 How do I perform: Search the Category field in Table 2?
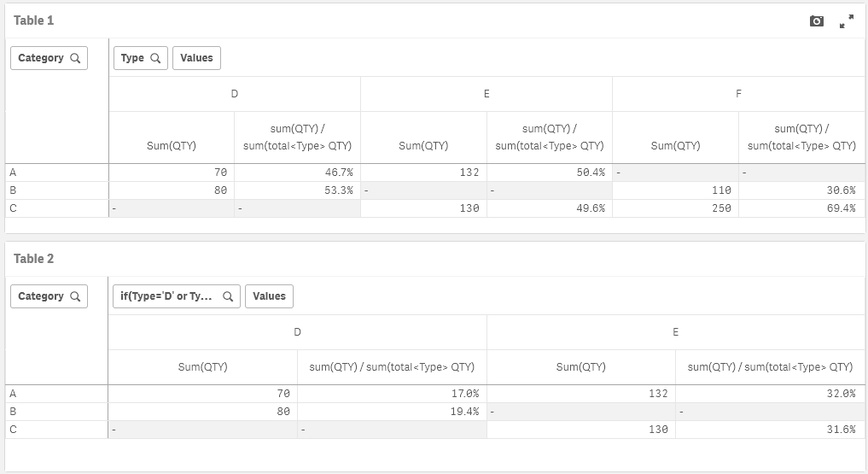(75, 296)
